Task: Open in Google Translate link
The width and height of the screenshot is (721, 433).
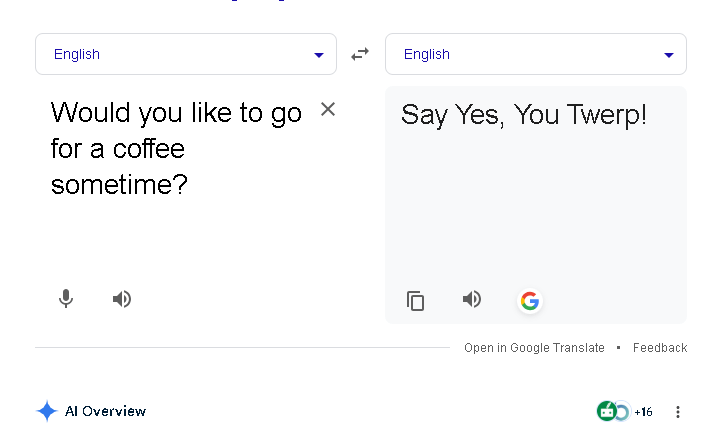Action: pyautogui.click(x=534, y=348)
